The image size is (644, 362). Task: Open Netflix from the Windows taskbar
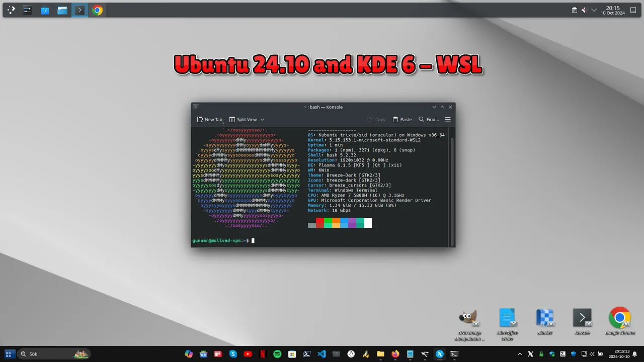262,354
